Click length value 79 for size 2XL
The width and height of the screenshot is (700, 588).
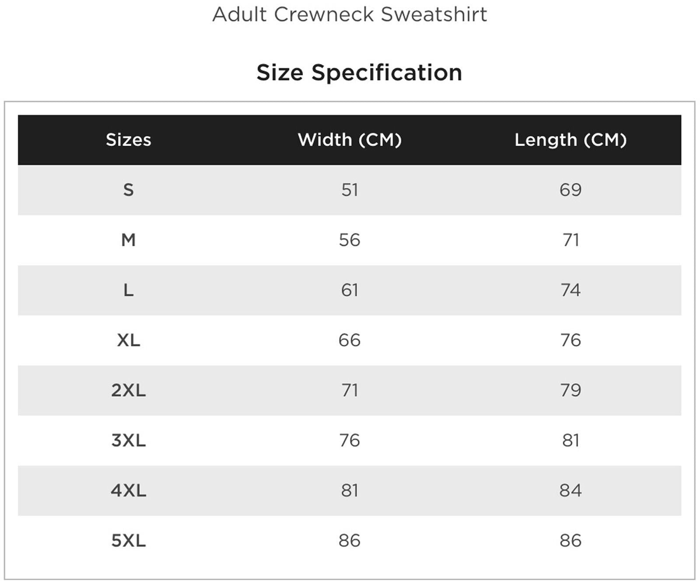coord(570,390)
